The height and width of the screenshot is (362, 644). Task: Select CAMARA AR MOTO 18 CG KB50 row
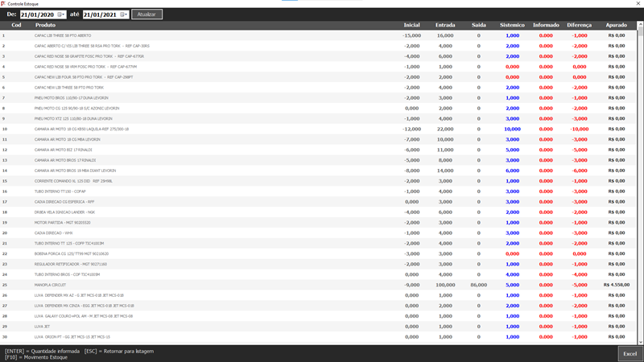318,129
